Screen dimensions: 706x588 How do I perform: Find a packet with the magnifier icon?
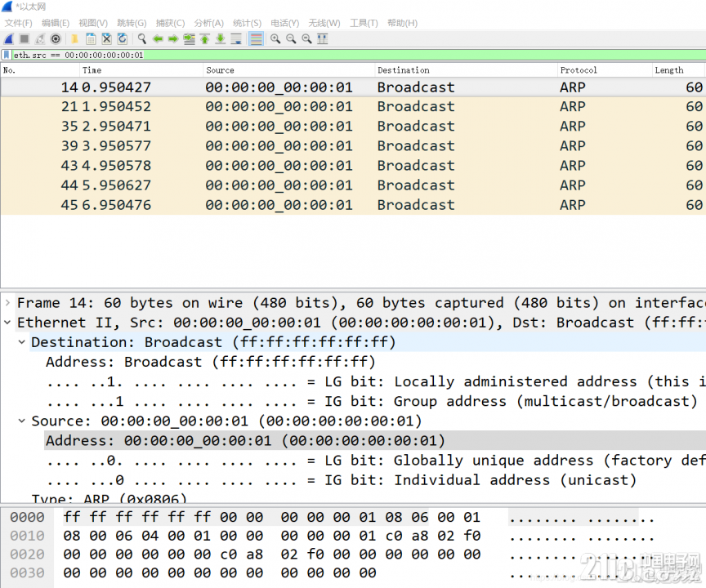(142, 39)
